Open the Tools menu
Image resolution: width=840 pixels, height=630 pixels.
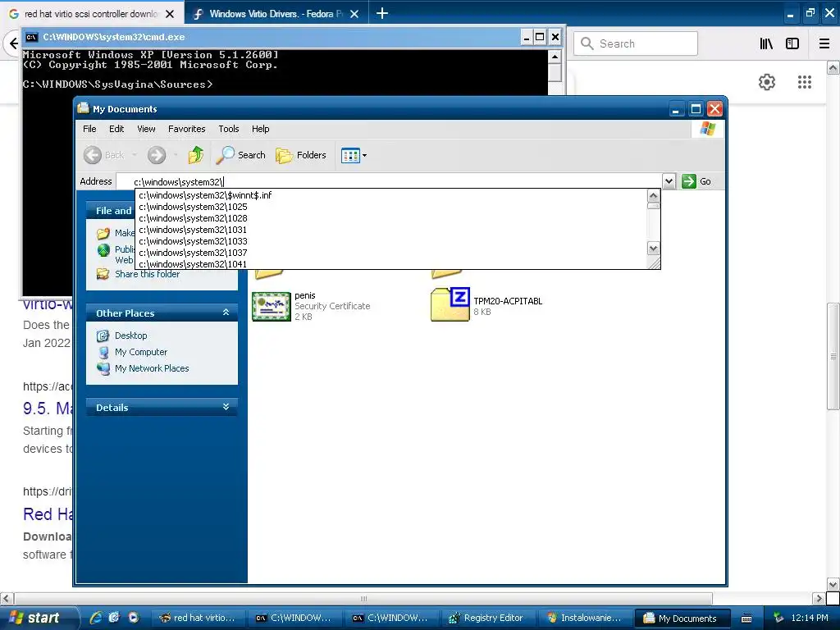coord(229,129)
